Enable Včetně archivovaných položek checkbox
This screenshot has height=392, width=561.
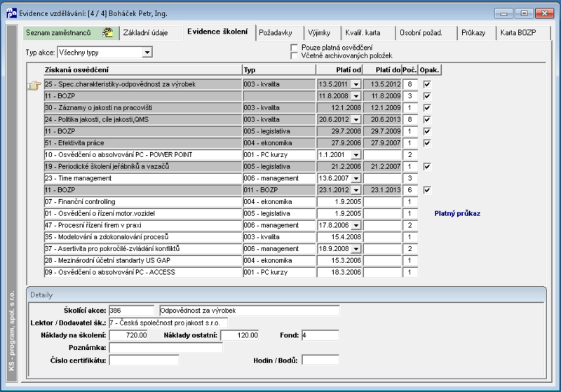point(295,56)
